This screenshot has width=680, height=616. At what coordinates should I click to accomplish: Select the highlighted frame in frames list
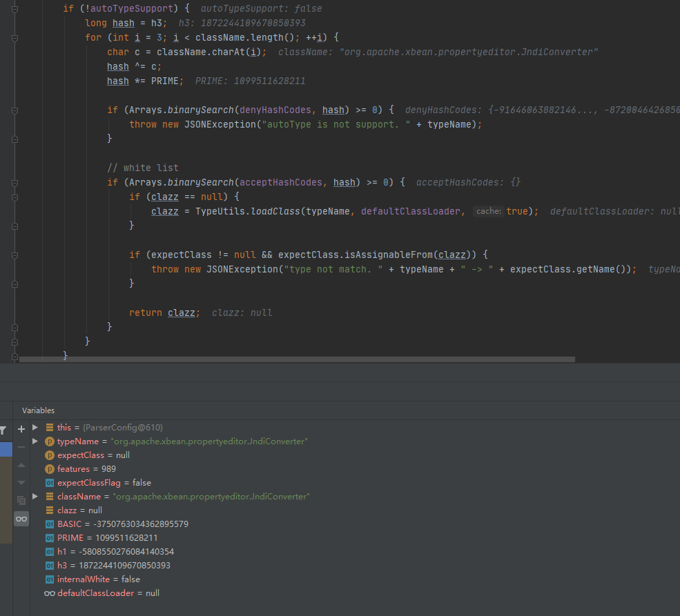coord(6,449)
